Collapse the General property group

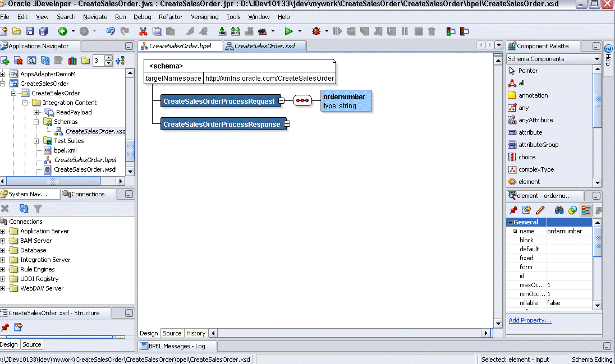[x=510, y=222]
